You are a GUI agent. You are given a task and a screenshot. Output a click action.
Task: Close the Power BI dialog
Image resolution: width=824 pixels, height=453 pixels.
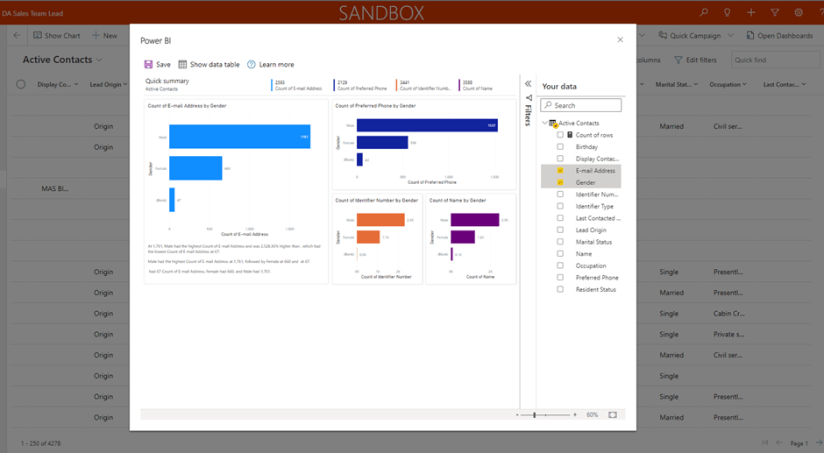620,40
